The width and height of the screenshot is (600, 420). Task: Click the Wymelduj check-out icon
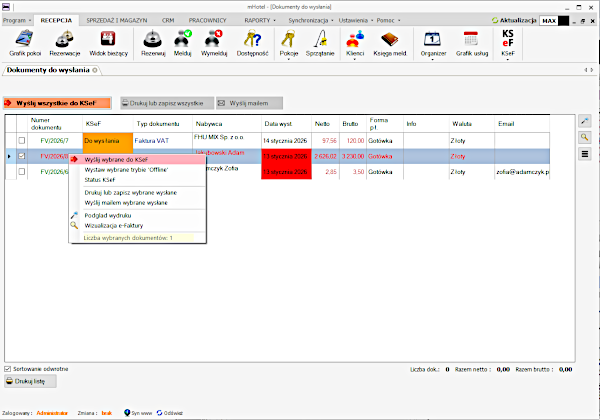click(215, 42)
